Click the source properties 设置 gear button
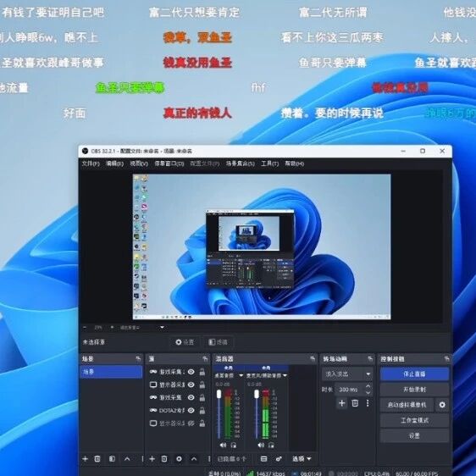 pos(185,342)
